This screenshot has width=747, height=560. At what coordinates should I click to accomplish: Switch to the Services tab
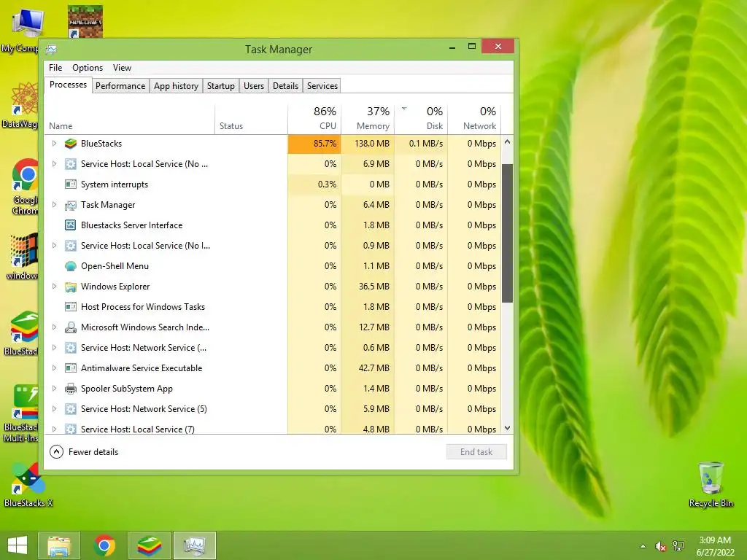click(322, 86)
